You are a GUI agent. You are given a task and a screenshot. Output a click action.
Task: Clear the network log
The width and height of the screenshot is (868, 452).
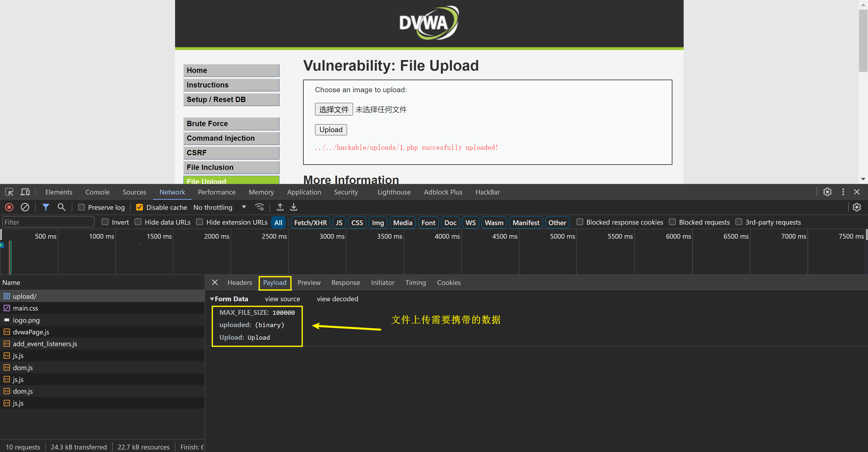tap(25, 207)
